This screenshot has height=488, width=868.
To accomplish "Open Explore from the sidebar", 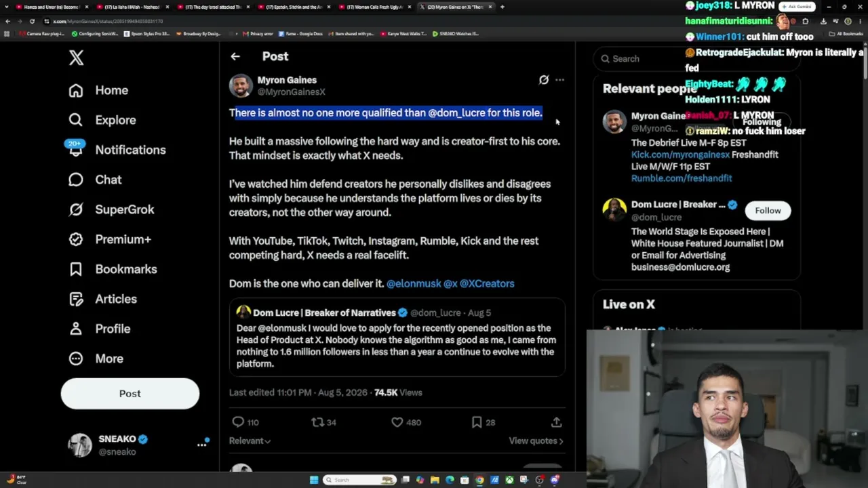I will click(x=102, y=120).
